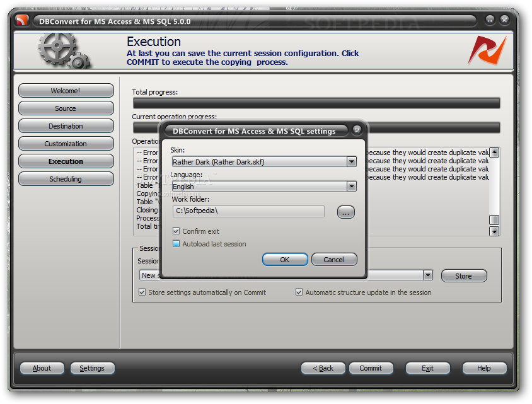The image size is (532, 404).
Task: Browse for work folder with ... button
Action: [x=345, y=212]
